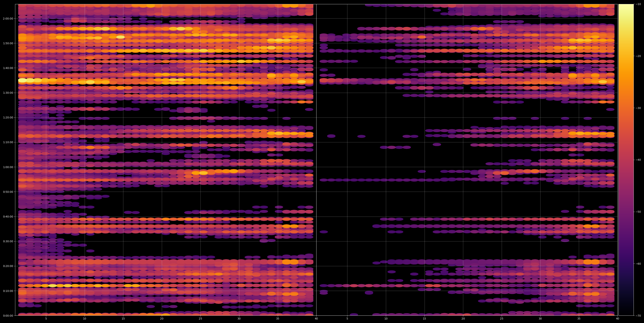Click the −50 colorbar value
The height and width of the screenshot is (323, 644).
point(638,212)
